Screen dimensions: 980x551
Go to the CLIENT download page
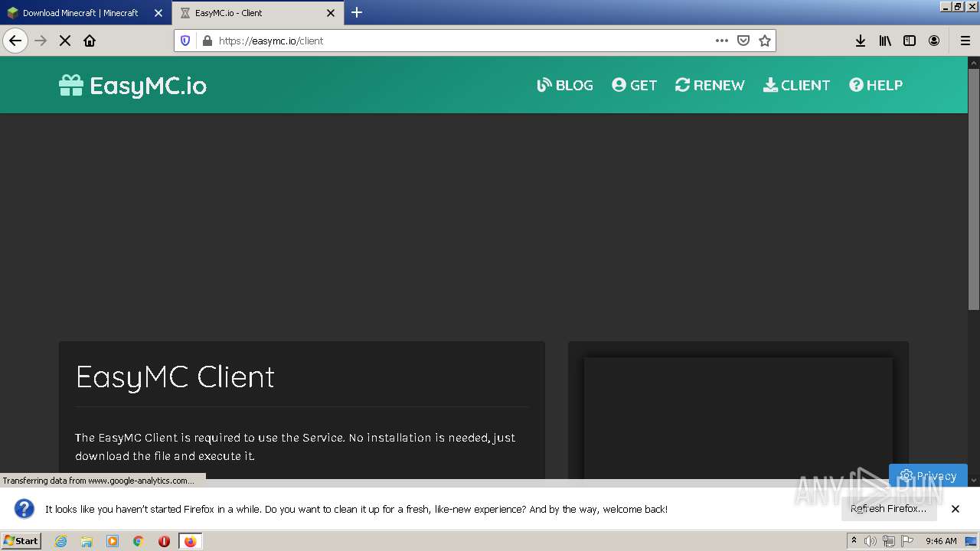[x=796, y=85]
